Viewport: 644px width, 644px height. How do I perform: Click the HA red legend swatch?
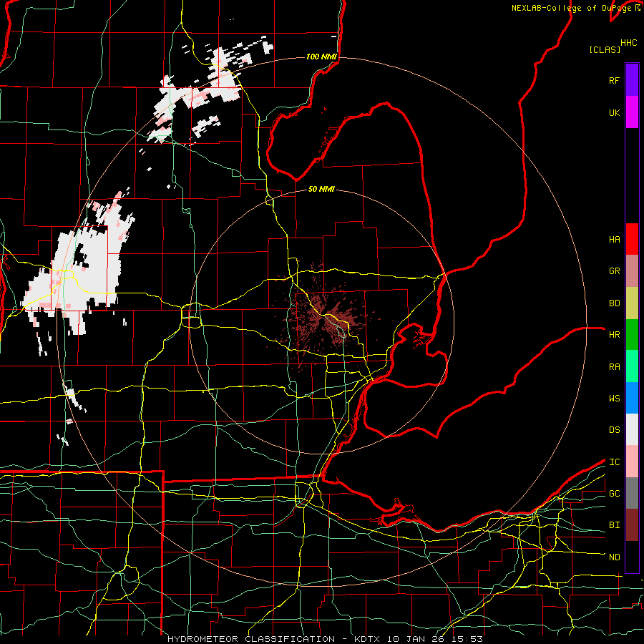[x=632, y=239]
